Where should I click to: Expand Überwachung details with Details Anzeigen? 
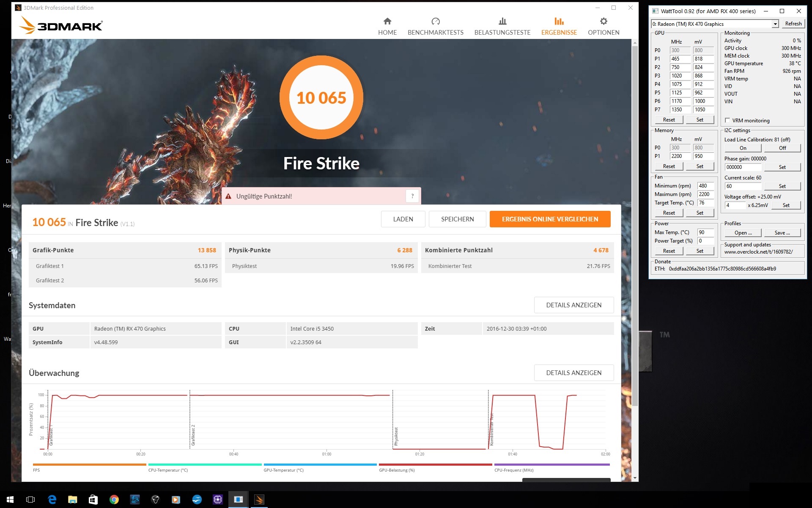(573, 373)
